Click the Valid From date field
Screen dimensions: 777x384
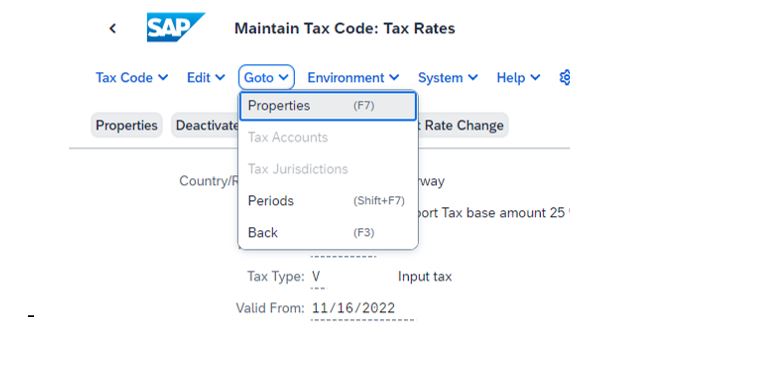pyautogui.click(x=362, y=309)
